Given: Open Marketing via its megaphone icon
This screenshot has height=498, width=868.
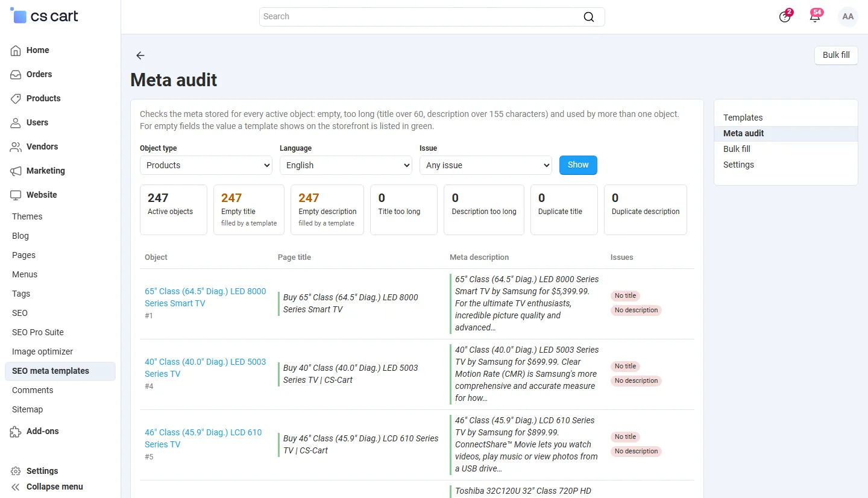Looking at the screenshot, I should click(x=16, y=171).
